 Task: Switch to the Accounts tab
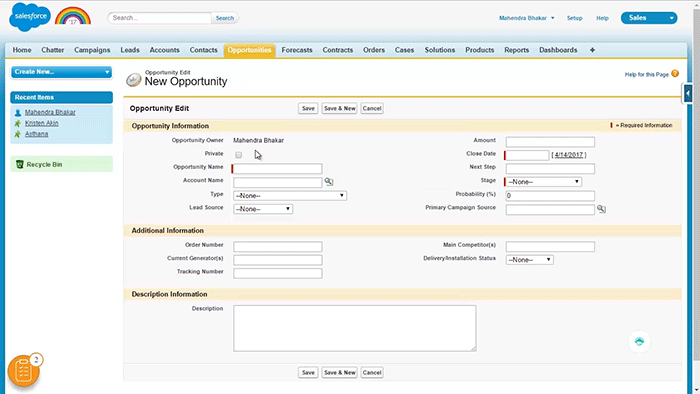164,50
